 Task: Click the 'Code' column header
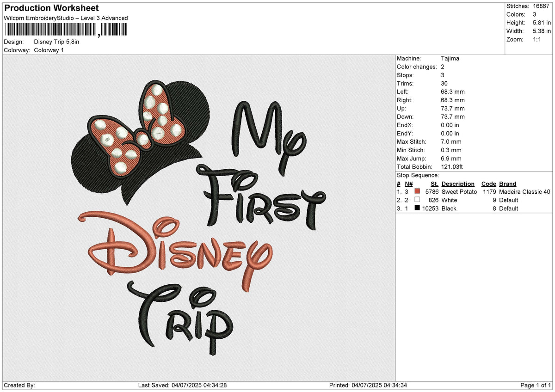coord(488,184)
